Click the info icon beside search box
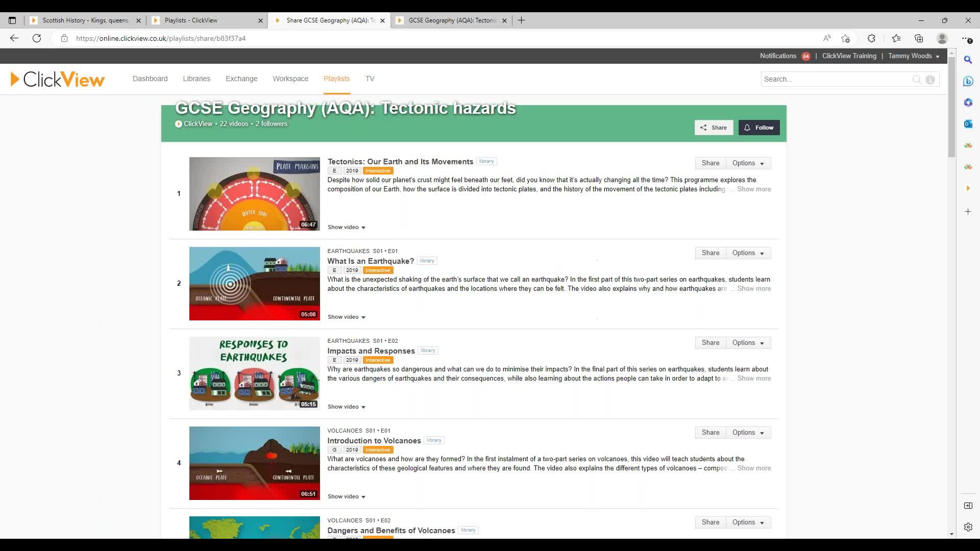This screenshot has width=980, height=551. [930, 79]
